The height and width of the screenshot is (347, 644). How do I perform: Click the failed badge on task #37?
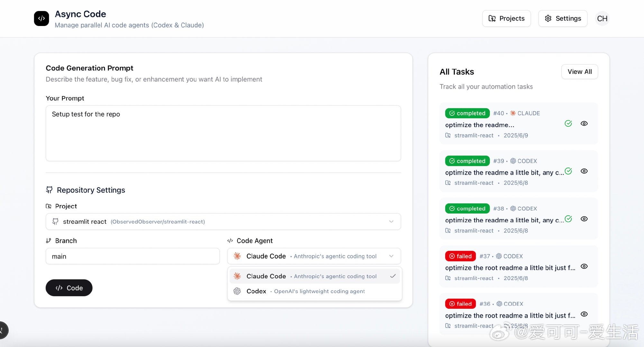460,256
